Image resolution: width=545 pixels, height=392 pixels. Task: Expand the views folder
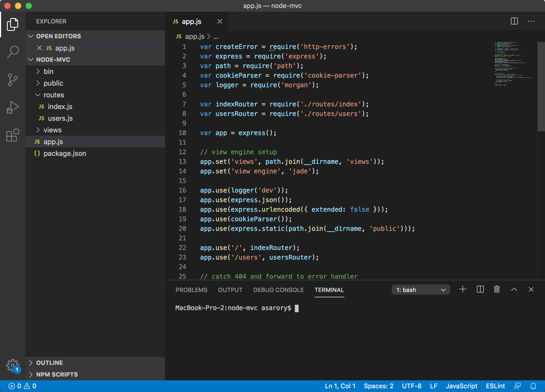(53, 130)
